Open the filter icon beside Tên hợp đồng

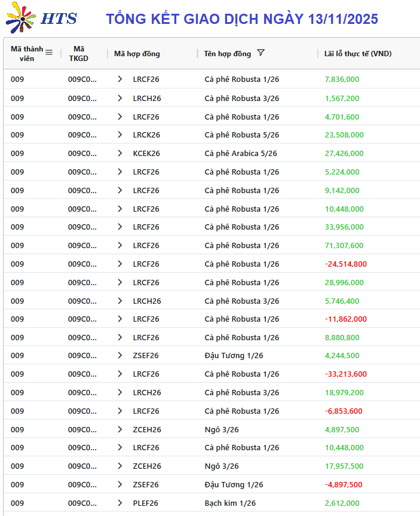tap(260, 53)
